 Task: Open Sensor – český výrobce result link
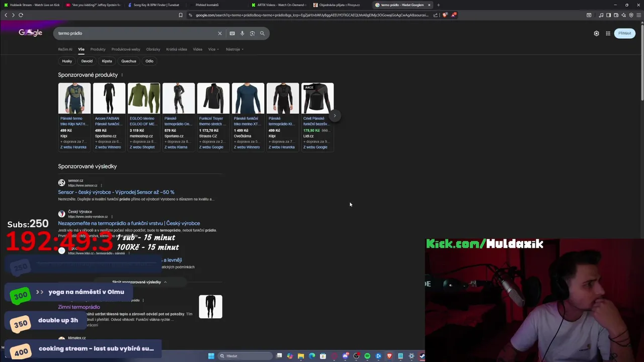coord(116,192)
